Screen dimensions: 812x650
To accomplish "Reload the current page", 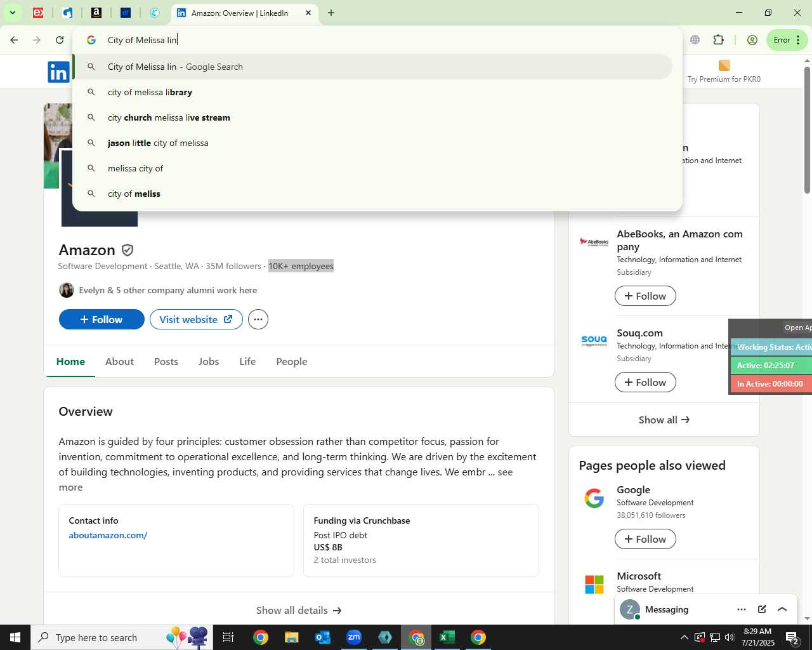I will [60, 40].
